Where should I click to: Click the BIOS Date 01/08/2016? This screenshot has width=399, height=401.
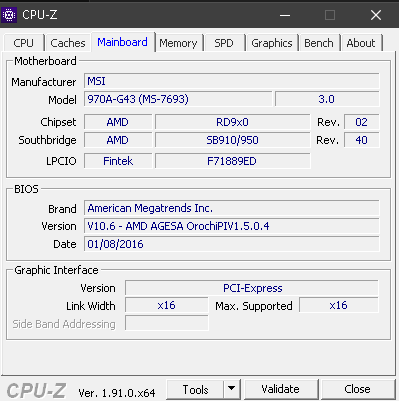pyautogui.click(x=232, y=244)
